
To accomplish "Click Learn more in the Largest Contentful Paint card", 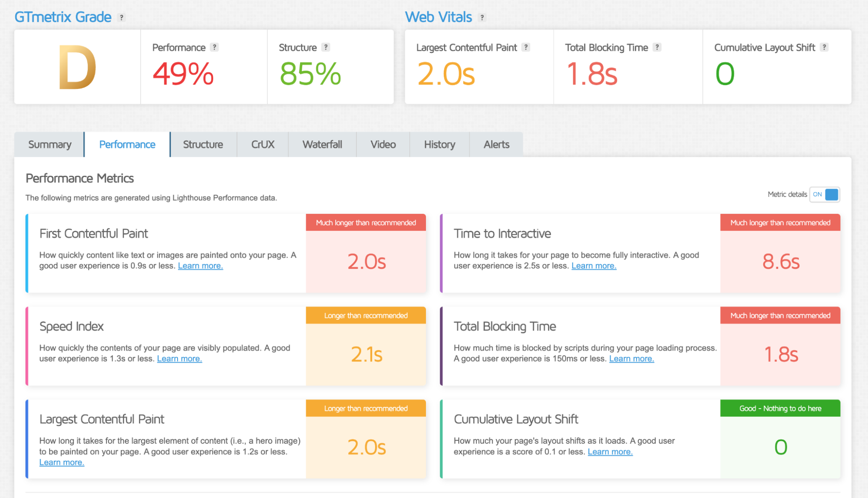I will click(x=62, y=462).
